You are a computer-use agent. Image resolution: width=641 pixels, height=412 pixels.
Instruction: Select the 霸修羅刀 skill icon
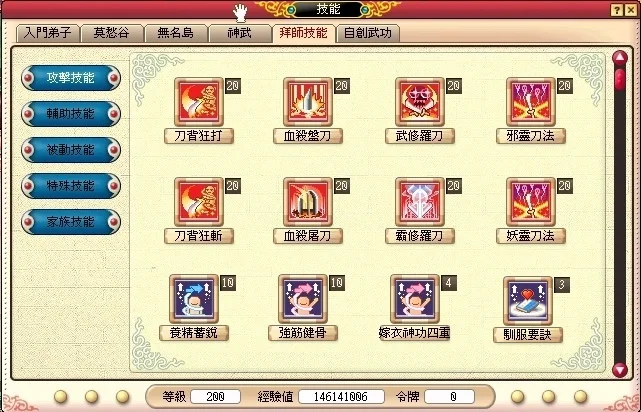[420, 202]
